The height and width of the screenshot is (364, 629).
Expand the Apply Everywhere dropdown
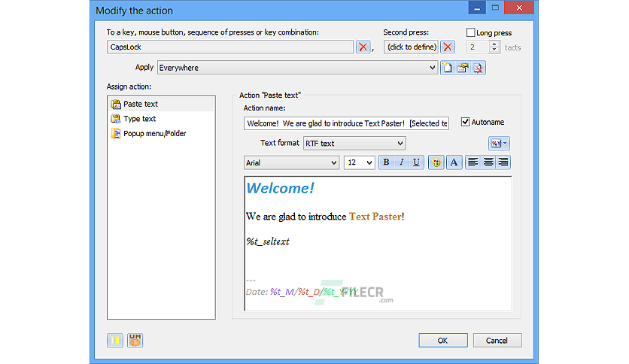432,68
